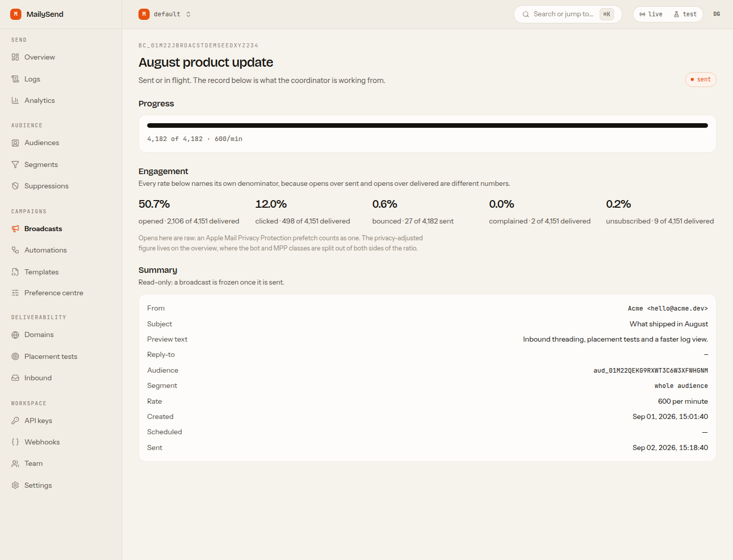Click the Preference centre sliders icon
Image resolution: width=733 pixels, height=560 pixels.
click(15, 293)
